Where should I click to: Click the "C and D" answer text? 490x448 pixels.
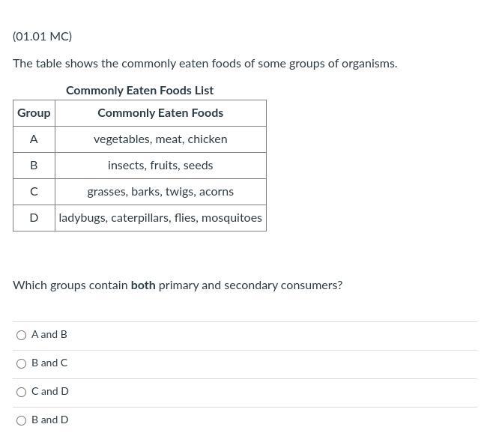tap(50, 391)
